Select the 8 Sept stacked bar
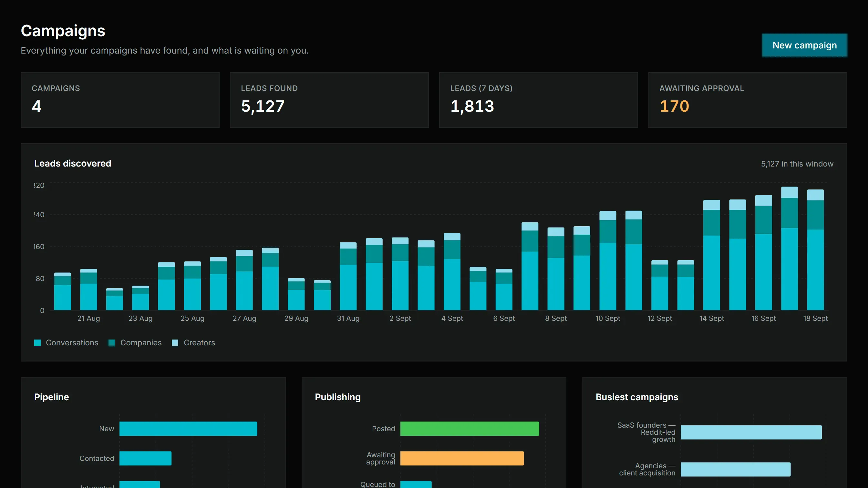 (556, 269)
